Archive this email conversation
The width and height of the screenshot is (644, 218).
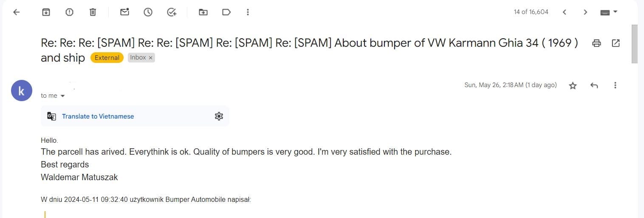pyautogui.click(x=46, y=12)
